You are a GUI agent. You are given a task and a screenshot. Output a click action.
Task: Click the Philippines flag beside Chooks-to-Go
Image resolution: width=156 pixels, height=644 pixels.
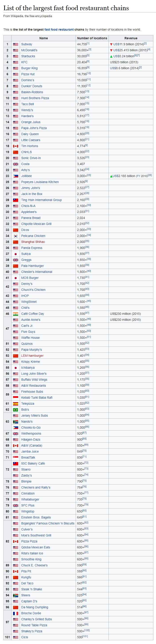[16, 427]
